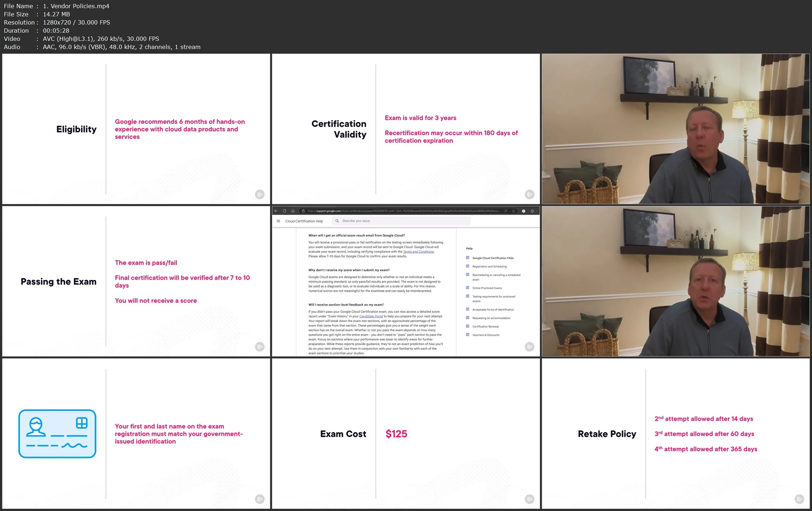Click the favorites star icon in address bar
Image resolution: width=812 pixels, height=511 pixels.
[x=513, y=211]
